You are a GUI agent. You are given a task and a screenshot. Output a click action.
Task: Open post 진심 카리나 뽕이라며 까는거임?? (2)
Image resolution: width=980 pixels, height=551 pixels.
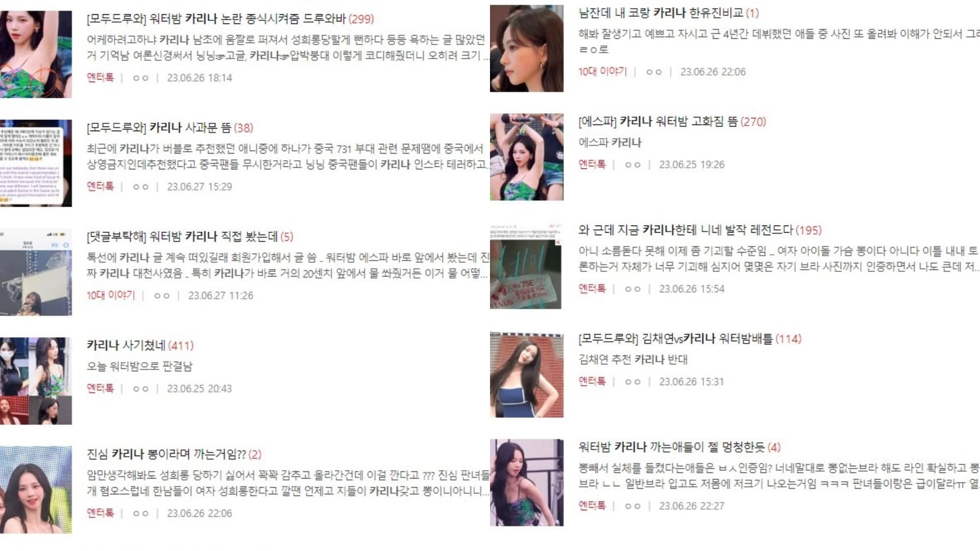[x=174, y=454]
